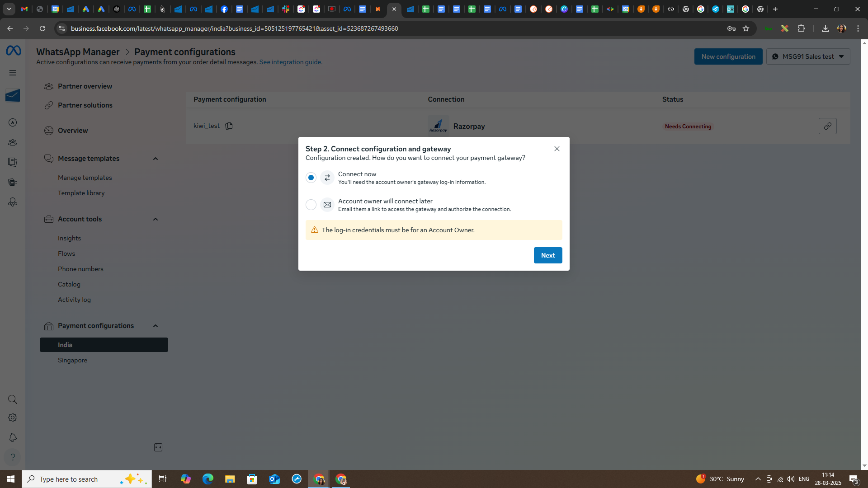
Task: Open Singapore payment configurations
Action: pos(72,360)
